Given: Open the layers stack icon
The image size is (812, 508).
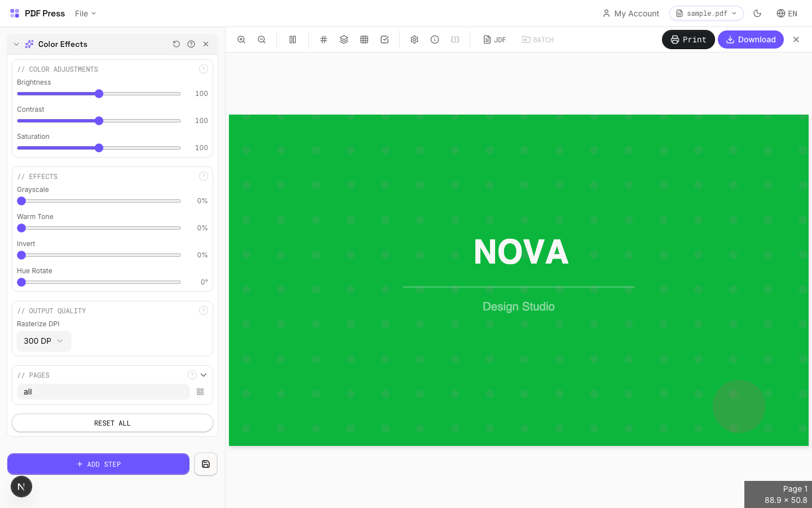Looking at the screenshot, I should [x=344, y=40].
